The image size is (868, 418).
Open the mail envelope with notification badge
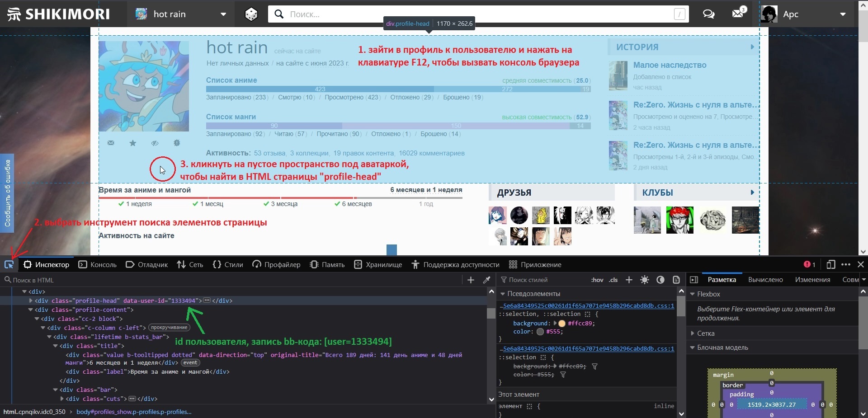pyautogui.click(x=738, y=14)
